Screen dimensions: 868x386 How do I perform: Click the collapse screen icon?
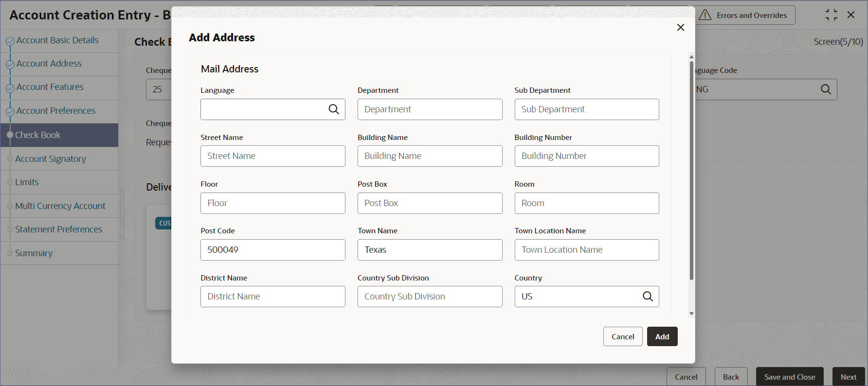pyautogui.click(x=832, y=15)
